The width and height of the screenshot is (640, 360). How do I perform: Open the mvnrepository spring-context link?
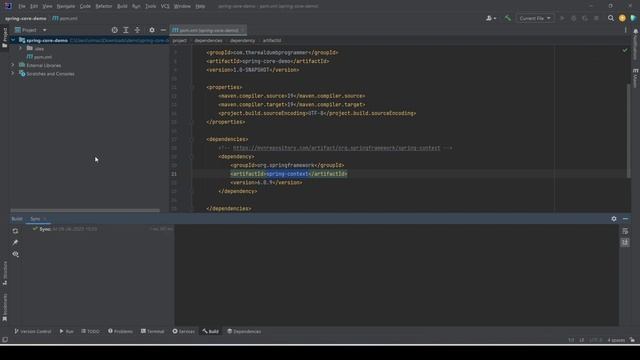pos(336,148)
